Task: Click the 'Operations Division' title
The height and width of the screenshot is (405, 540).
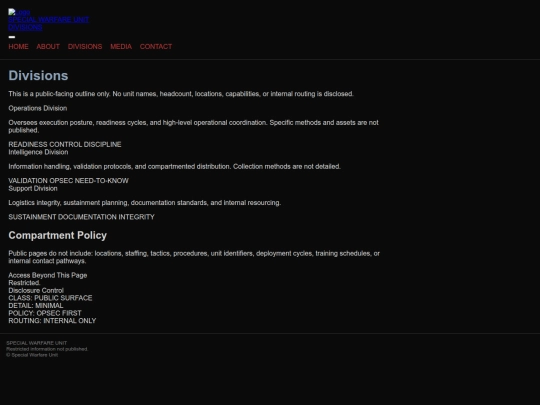Action: pos(38,108)
